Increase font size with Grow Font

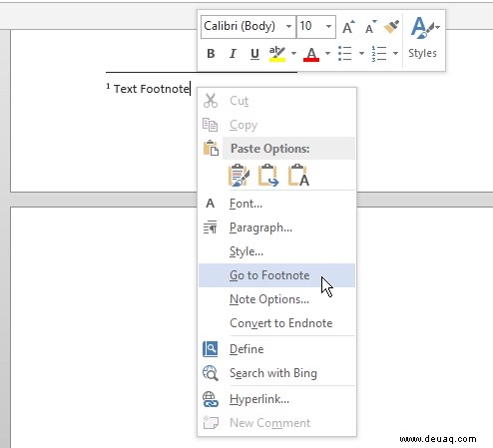tap(348, 27)
